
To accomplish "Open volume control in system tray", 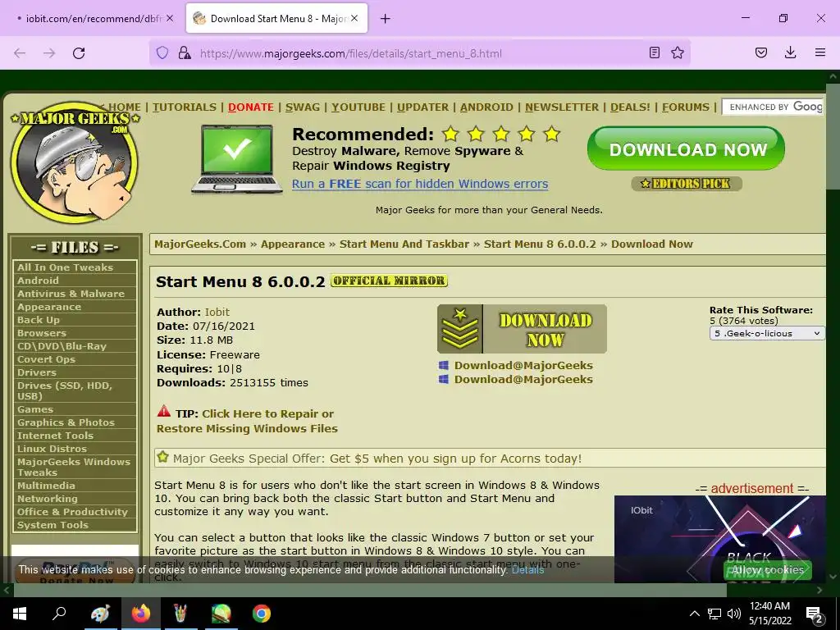I will (x=734, y=614).
